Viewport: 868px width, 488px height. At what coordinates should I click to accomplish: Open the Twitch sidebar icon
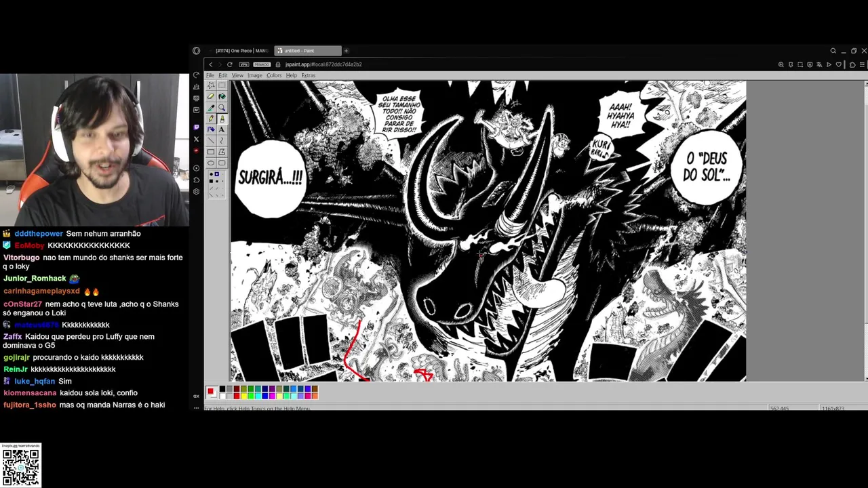pos(197,127)
